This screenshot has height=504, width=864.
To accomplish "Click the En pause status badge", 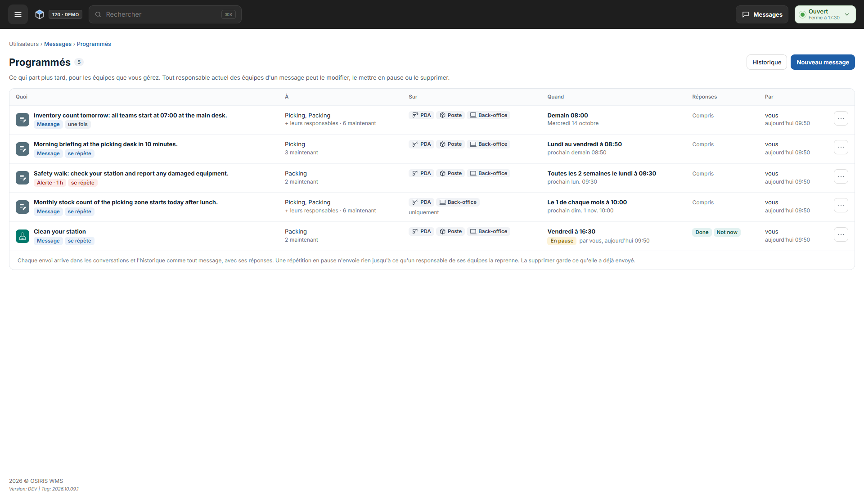I will click(x=562, y=241).
